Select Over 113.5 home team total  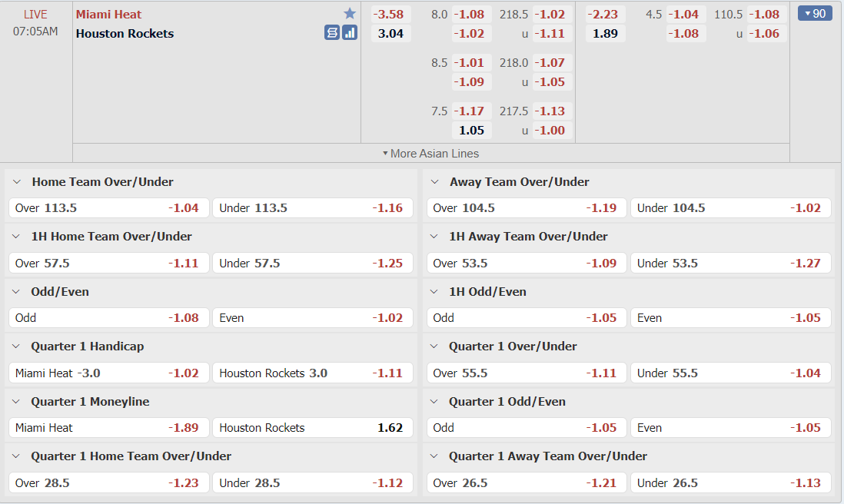coord(108,208)
